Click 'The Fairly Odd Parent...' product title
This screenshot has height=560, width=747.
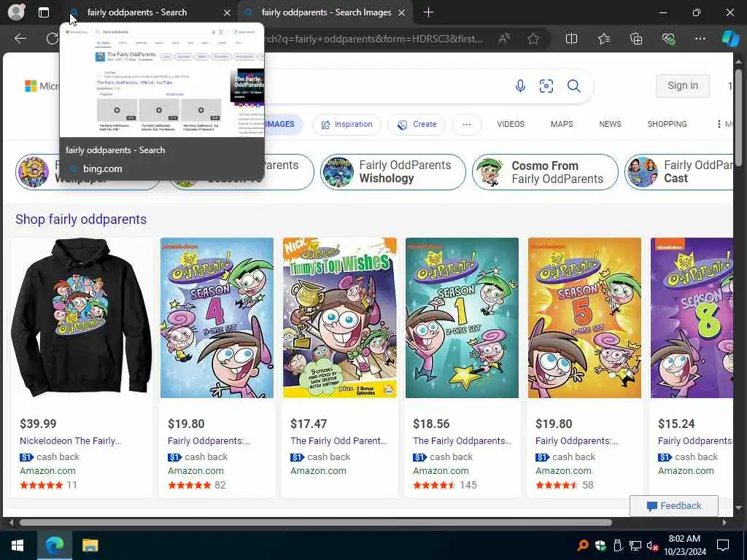tap(338, 441)
